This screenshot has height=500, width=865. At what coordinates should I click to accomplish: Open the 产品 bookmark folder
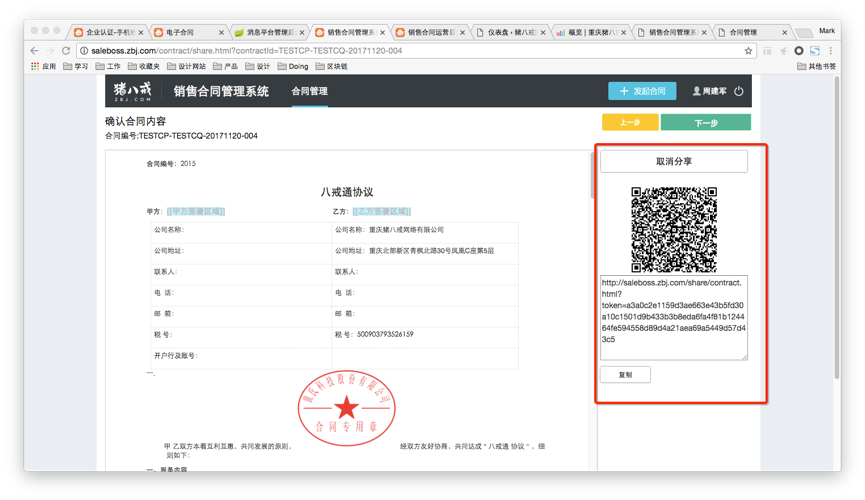pos(226,66)
